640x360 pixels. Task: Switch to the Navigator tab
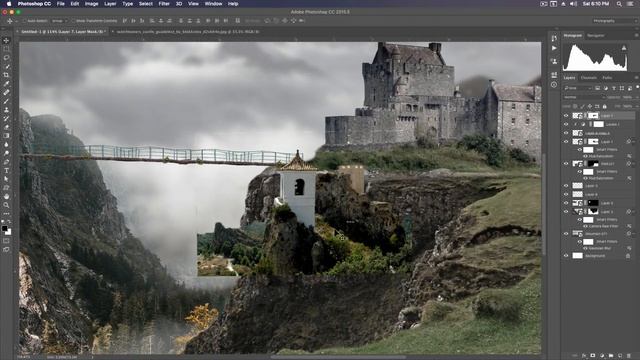pos(596,36)
